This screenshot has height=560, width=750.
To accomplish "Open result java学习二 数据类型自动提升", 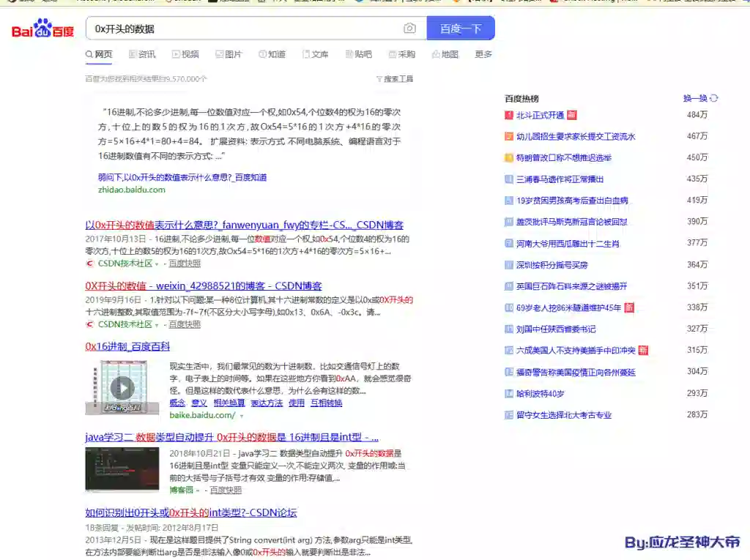I will (232, 437).
